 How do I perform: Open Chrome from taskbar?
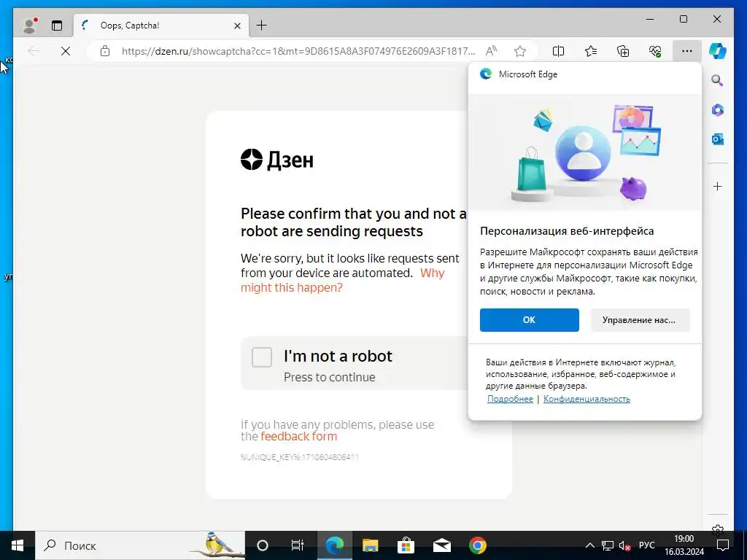pos(477,545)
